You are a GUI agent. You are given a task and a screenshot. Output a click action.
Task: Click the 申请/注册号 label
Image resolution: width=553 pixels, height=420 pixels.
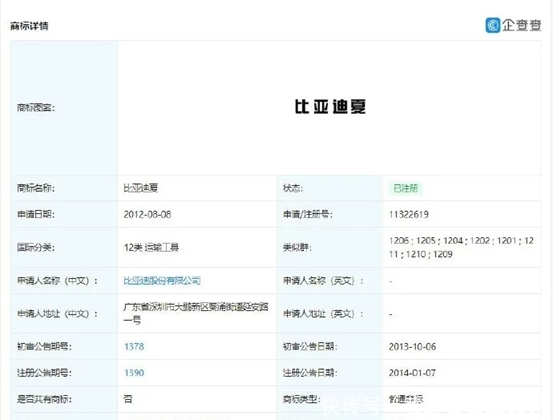point(308,214)
